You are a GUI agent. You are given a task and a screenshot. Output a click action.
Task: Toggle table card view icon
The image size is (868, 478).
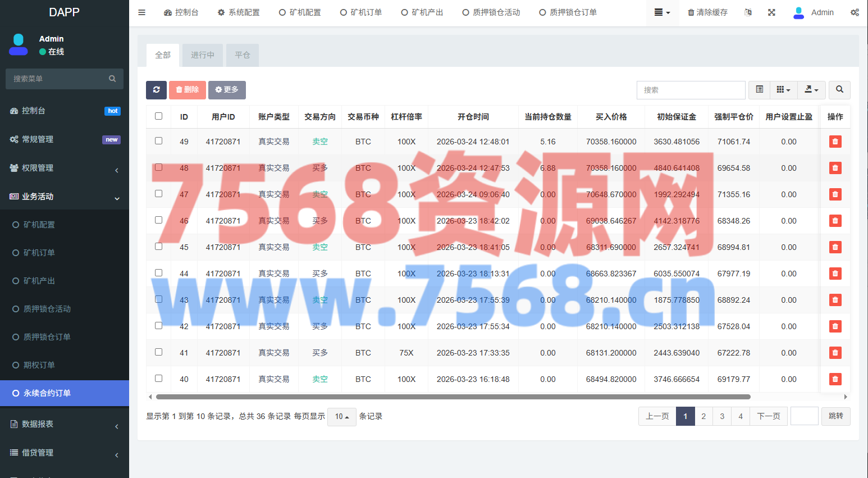point(759,90)
